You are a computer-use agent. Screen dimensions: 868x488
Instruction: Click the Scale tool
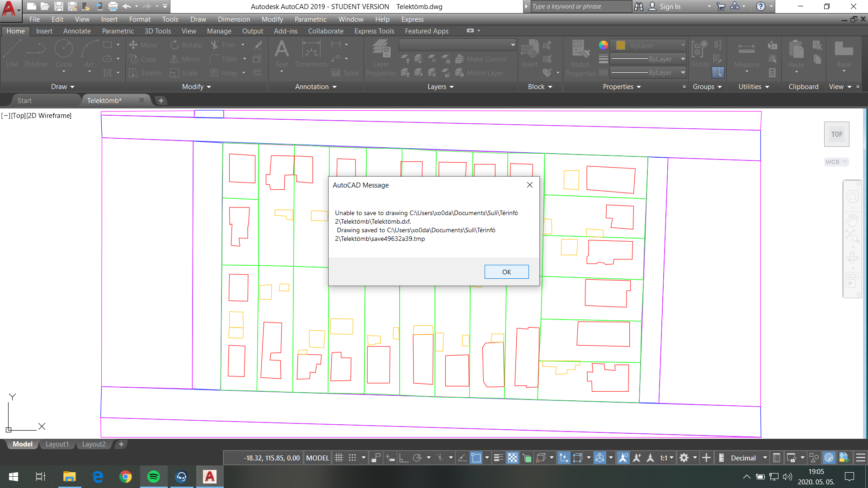(184, 73)
